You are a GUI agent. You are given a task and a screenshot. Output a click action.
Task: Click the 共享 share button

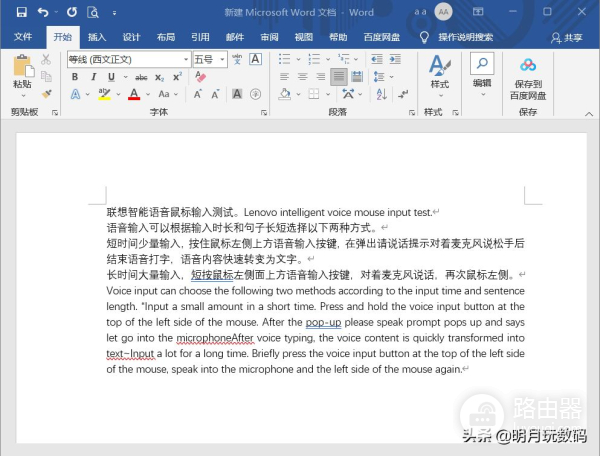click(x=567, y=37)
